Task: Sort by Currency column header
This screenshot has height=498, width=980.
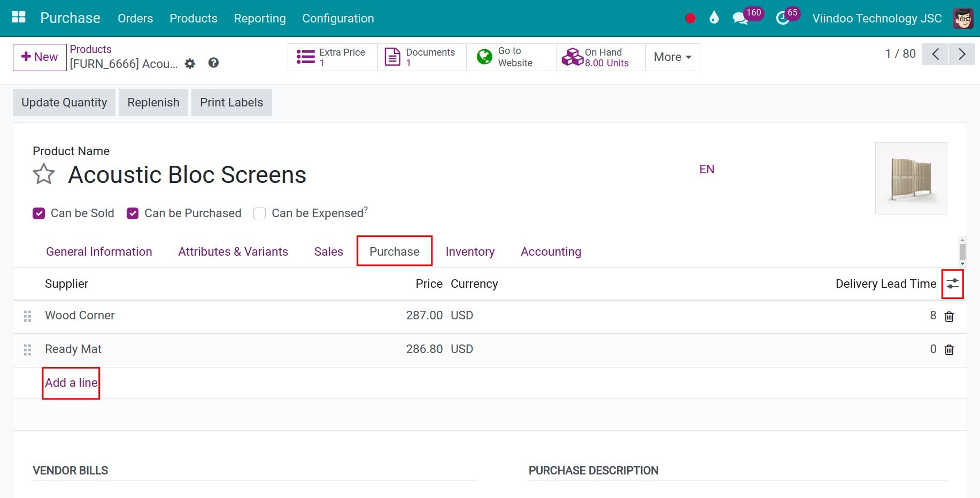Action: coord(474,284)
